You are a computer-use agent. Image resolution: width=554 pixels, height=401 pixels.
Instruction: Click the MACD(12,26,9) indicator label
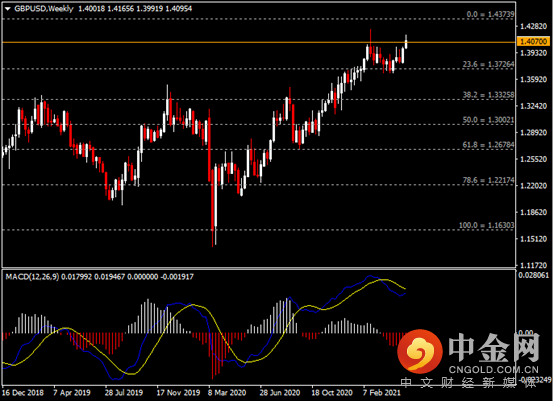click(x=33, y=277)
